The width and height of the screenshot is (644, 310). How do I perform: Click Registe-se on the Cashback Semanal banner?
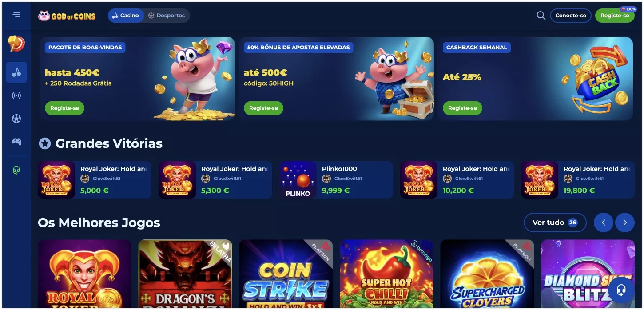462,108
